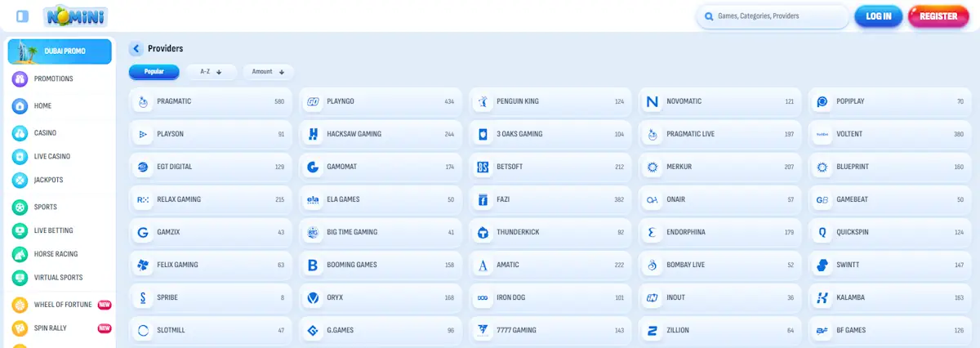980x348 pixels.
Task: Click the Hacksaw Gaming logo icon
Action: 313,135
